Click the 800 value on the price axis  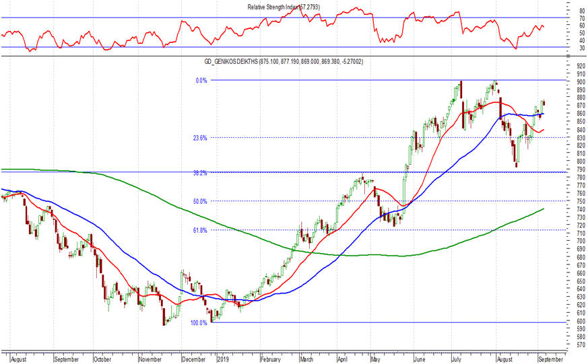(581, 161)
